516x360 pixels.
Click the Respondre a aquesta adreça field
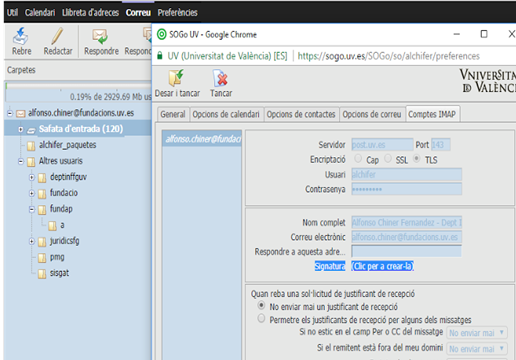point(407,251)
